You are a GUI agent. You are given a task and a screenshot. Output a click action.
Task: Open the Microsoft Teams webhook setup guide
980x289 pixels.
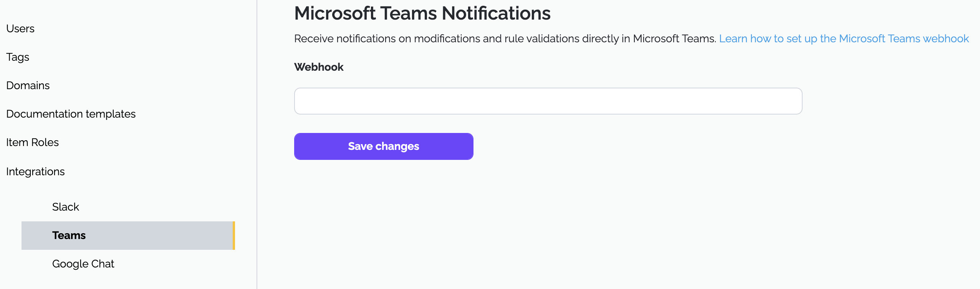[844, 38]
